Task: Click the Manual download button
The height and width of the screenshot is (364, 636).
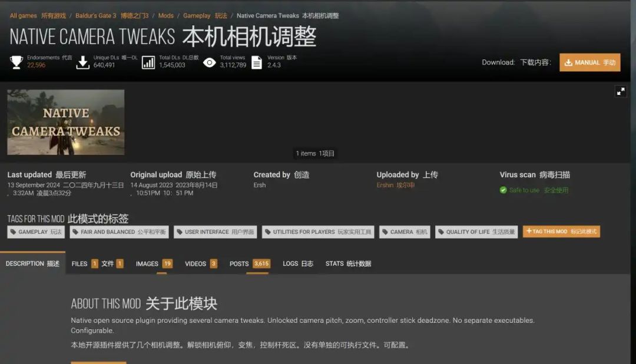Action: click(589, 62)
